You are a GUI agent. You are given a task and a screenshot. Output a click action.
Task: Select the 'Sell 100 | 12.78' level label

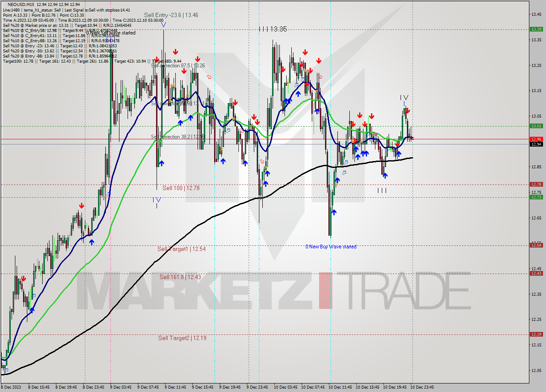click(181, 188)
